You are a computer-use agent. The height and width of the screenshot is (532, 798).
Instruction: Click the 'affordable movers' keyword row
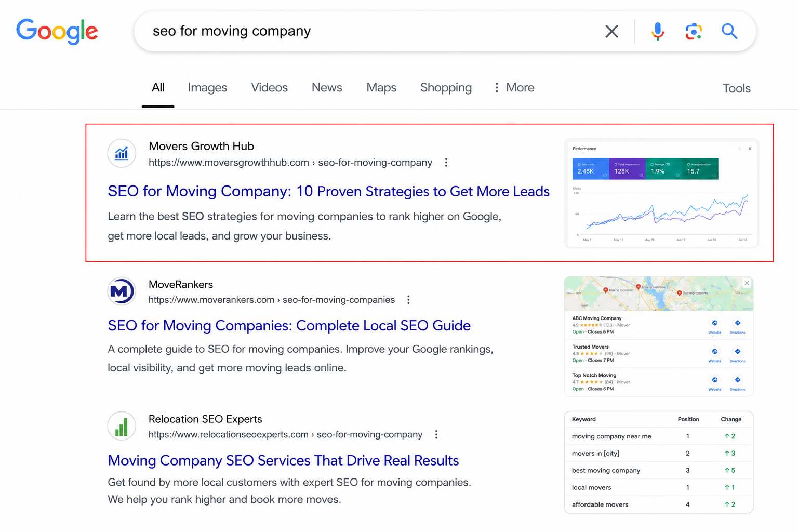point(659,504)
